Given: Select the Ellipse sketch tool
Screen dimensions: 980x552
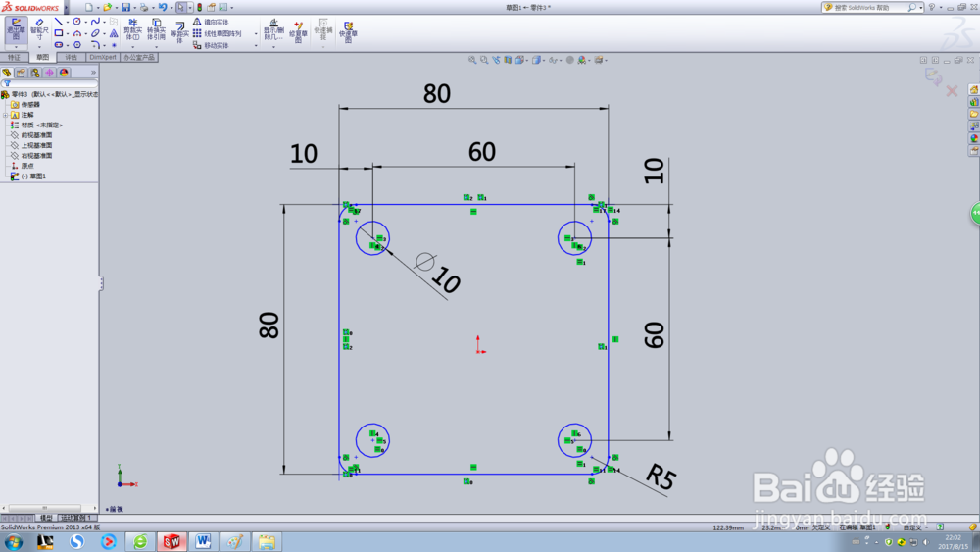Looking at the screenshot, I should 95,33.
